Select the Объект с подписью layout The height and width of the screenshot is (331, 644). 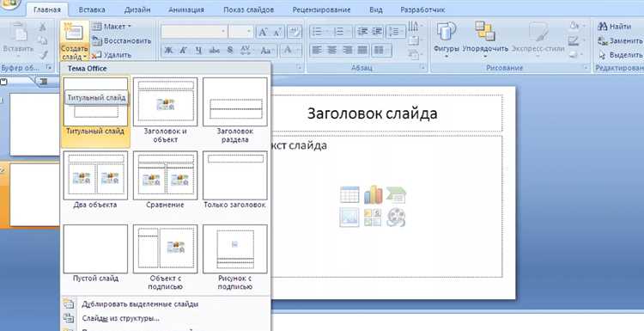coord(165,257)
